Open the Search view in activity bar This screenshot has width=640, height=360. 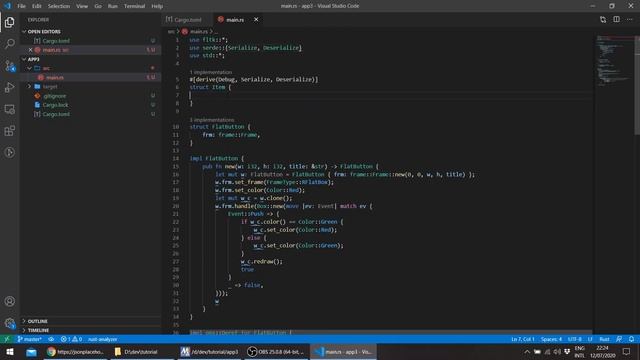click(9, 44)
